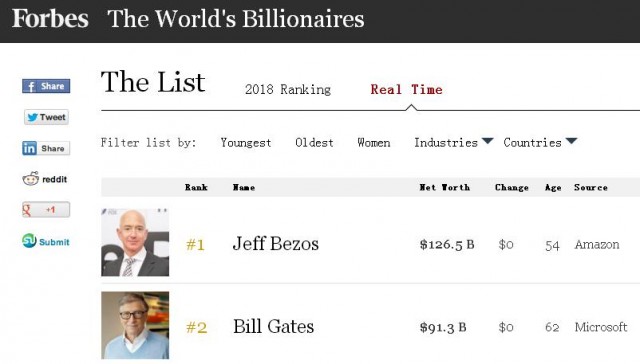This screenshot has height=364, width=640.
Task: Open the Countries filter dropdown
Action: pos(540,142)
